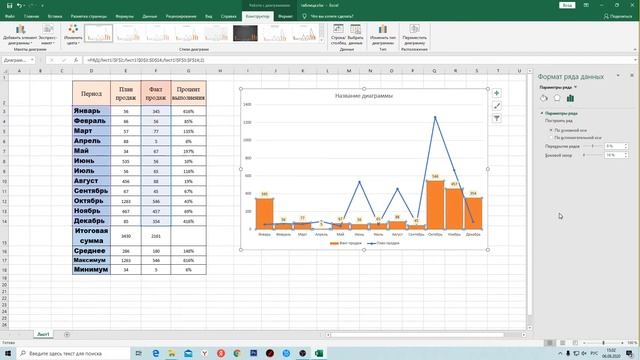Open the Insert ribbon tab

coord(55,16)
